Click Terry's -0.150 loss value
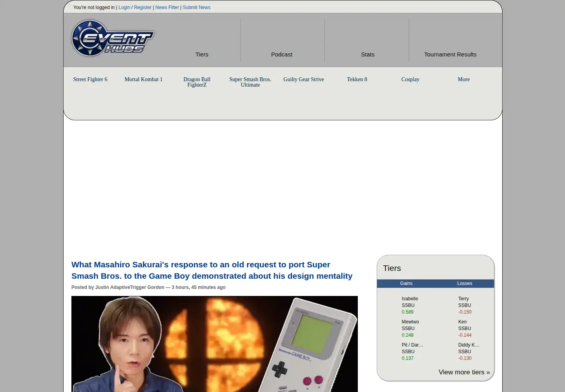This screenshot has width=565, height=392. coord(465,312)
